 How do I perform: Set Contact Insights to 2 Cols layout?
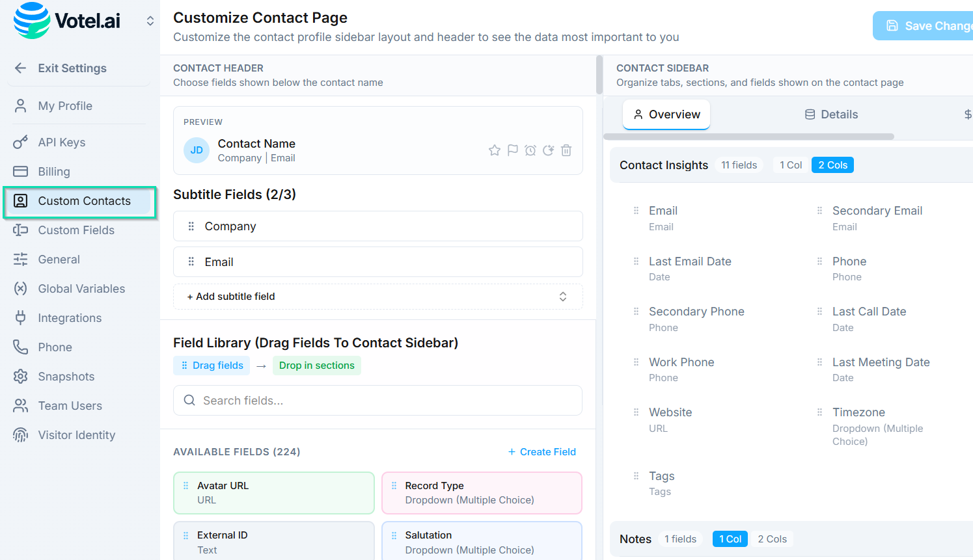pyautogui.click(x=832, y=165)
